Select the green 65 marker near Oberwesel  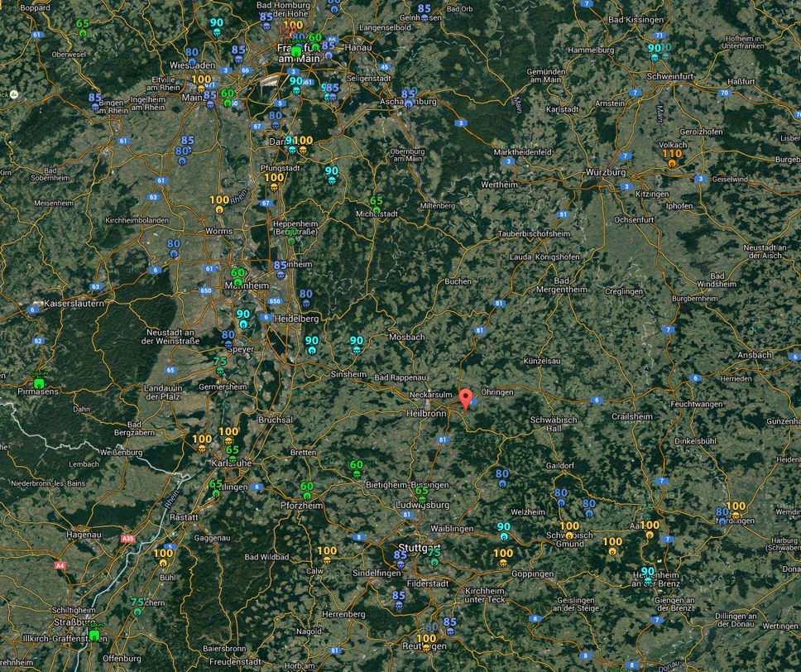point(83,28)
